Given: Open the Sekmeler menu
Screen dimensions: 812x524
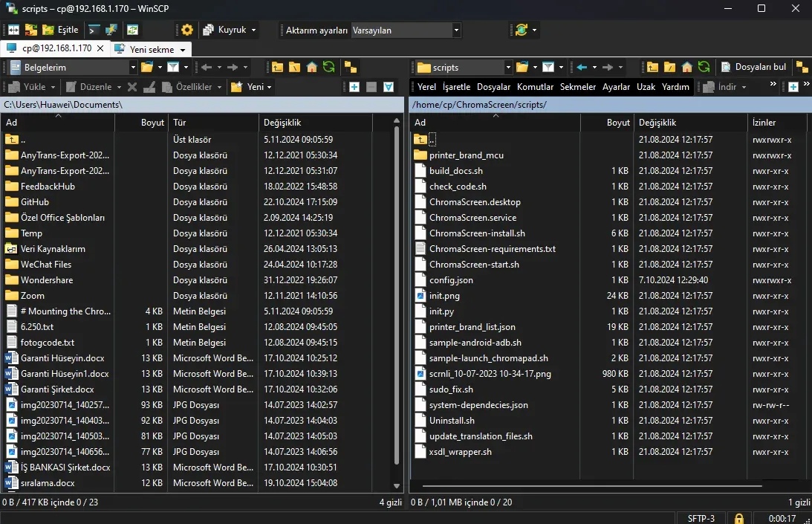Looking at the screenshot, I should [578, 86].
